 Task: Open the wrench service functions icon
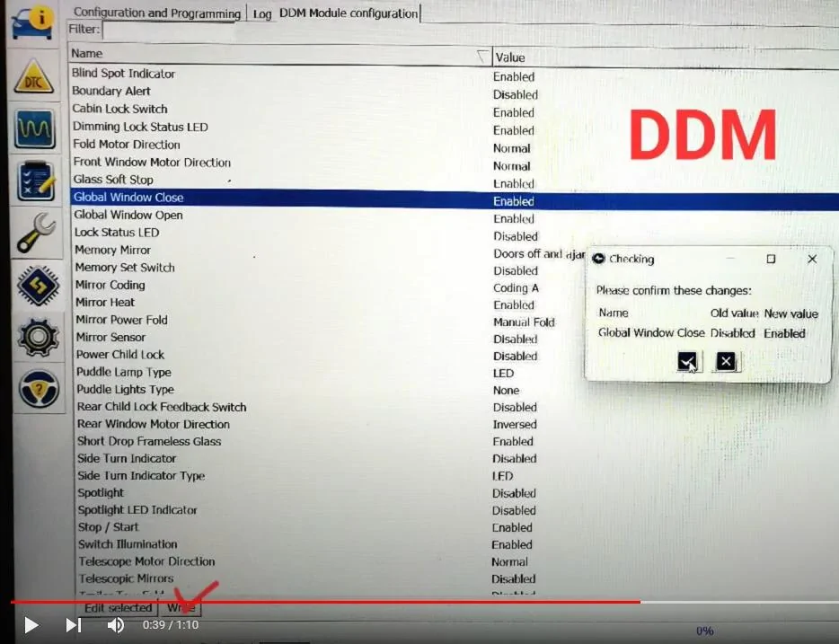36,232
